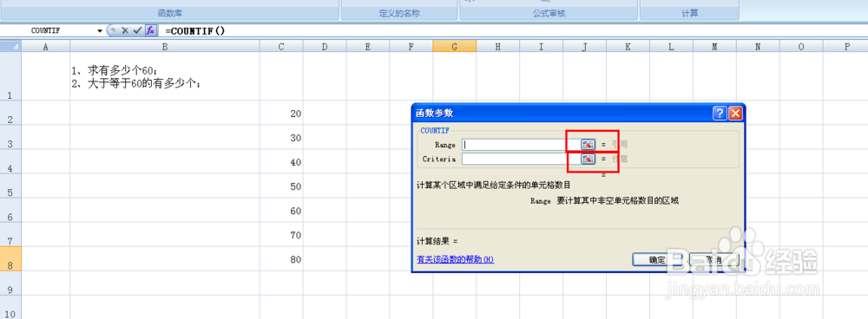
Task: Click cell containing value 80
Action: (282, 258)
